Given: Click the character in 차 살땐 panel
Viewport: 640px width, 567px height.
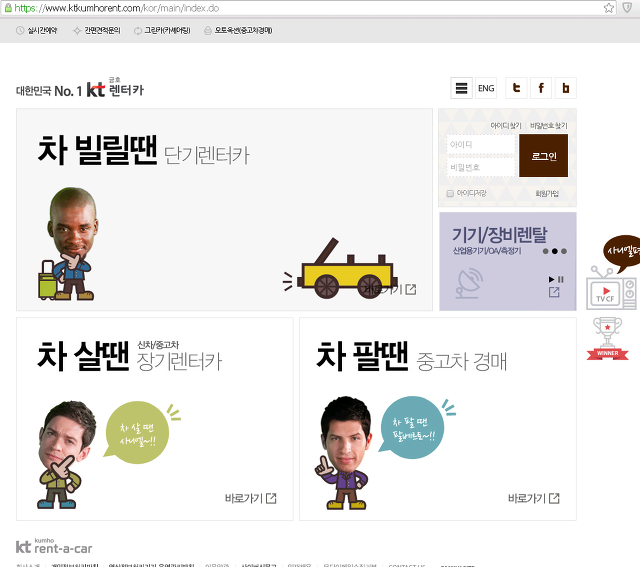Looking at the screenshot, I should [65, 454].
